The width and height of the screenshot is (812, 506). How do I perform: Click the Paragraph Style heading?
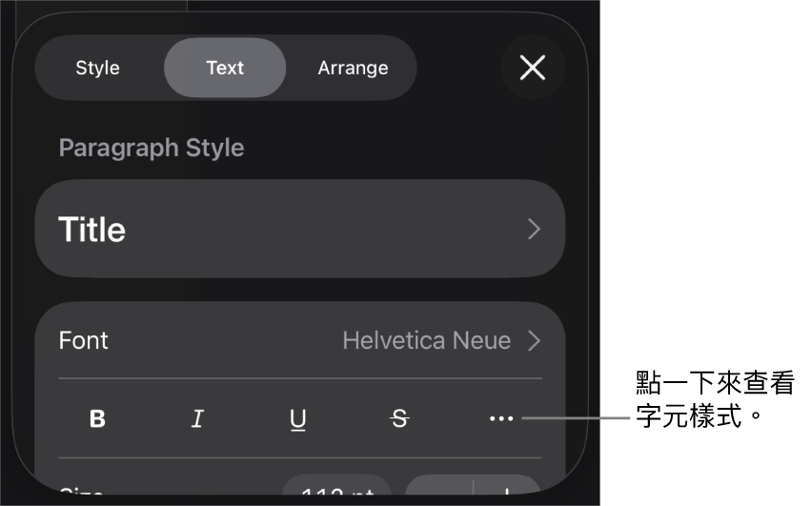pyautogui.click(x=152, y=148)
